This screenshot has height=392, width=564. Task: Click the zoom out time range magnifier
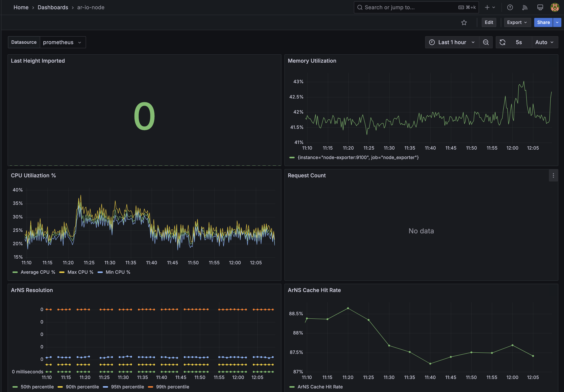(486, 42)
